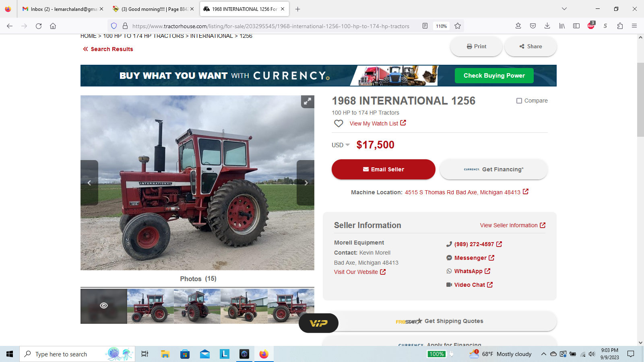Select the last tractor thumbnail photo
This screenshot has width=644, height=362.
pos(291,306)
